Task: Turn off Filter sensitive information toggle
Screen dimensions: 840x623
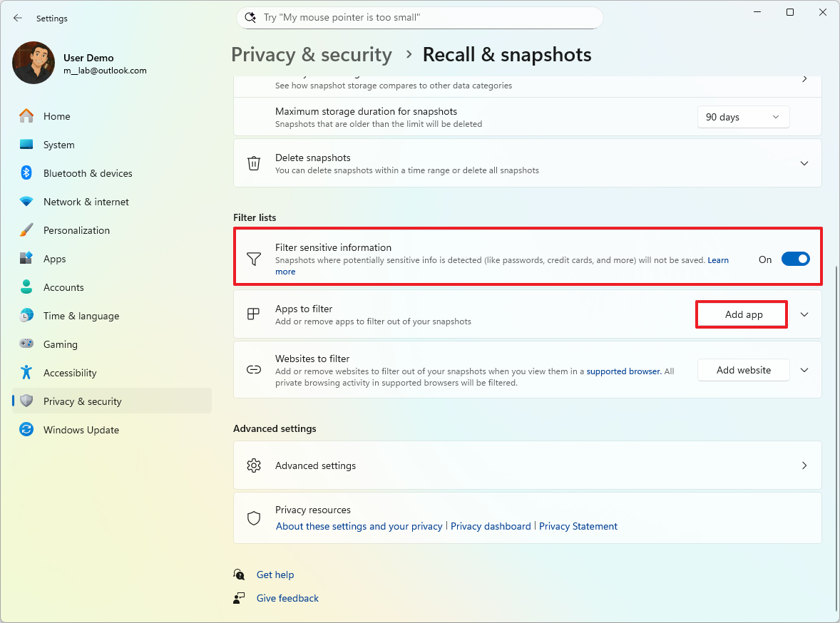Action: [795, 259]
